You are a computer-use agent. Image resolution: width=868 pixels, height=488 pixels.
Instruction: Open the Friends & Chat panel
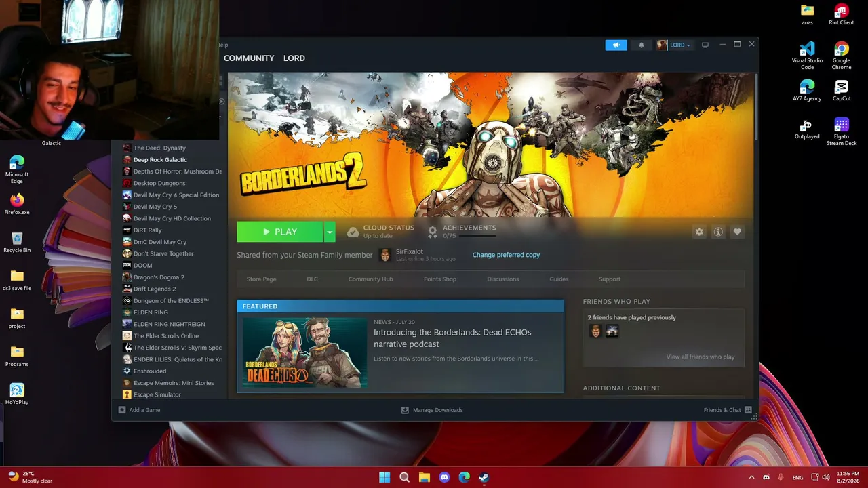728,410
